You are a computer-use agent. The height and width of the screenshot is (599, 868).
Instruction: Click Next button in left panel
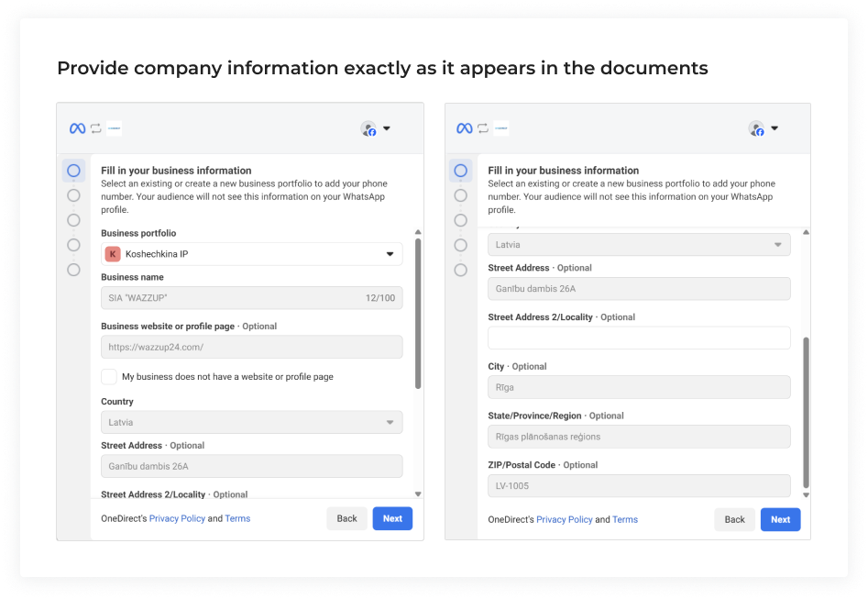click(x=392, y=518)
